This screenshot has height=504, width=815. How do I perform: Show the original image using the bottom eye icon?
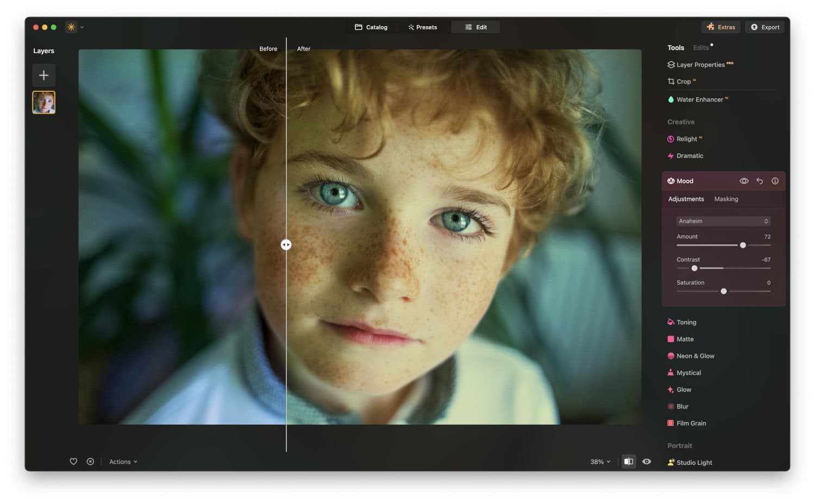coord(647,461)
